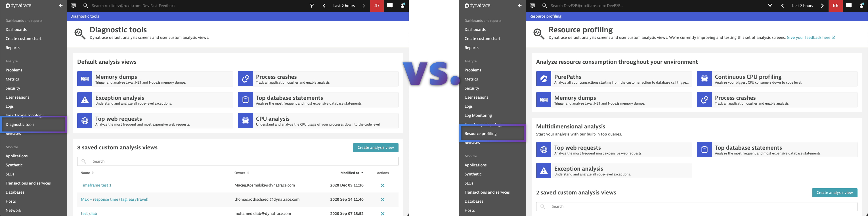
Task: Open Top web requests in Resource profiling
Action: pyautogui.click(x=614, y=150)
